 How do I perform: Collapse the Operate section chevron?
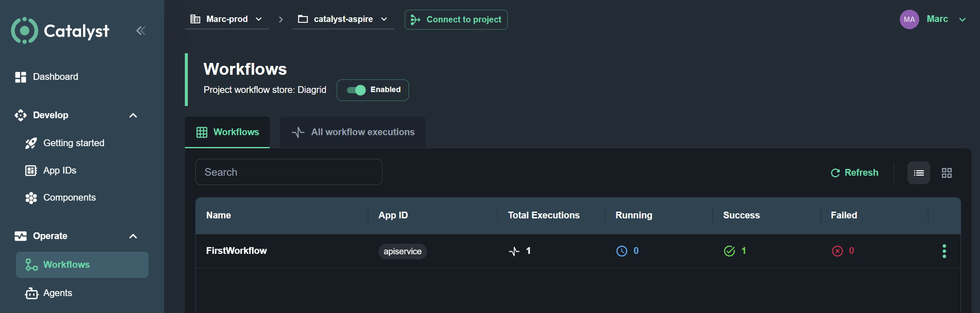(133, 236)
